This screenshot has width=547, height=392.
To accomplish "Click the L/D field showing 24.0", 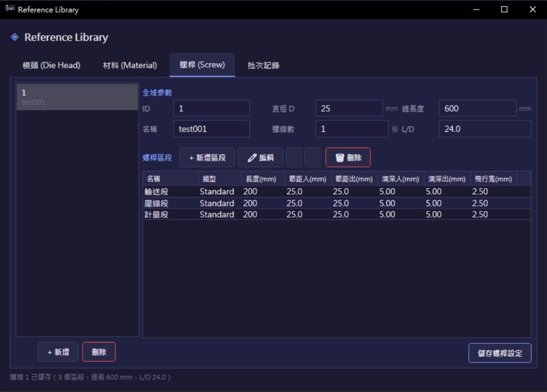I will pos(485,129).
